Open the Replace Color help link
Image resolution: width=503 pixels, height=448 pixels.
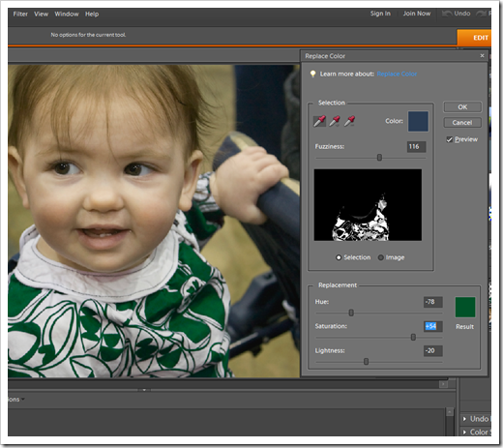coord(397,74)
